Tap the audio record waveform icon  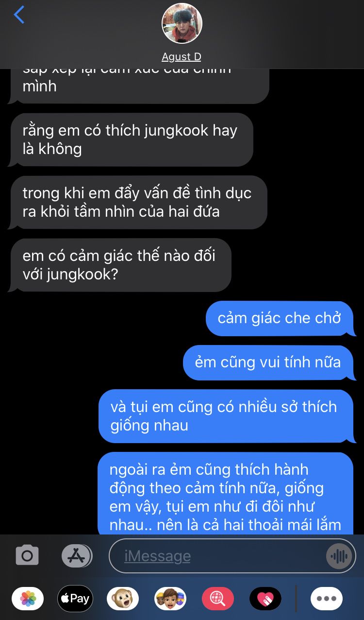339,556
